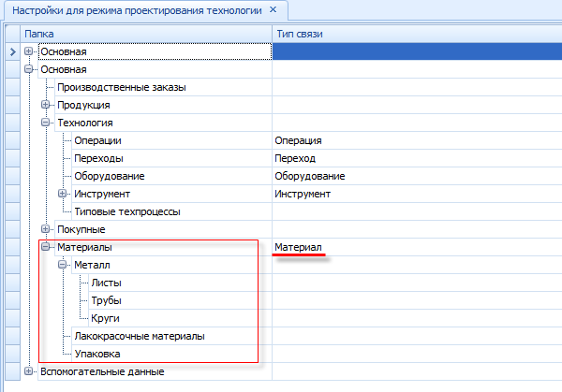Collapse the Металл subfolder node
The width and height of the screenshot is (562, 392).
tap(63, 265)
